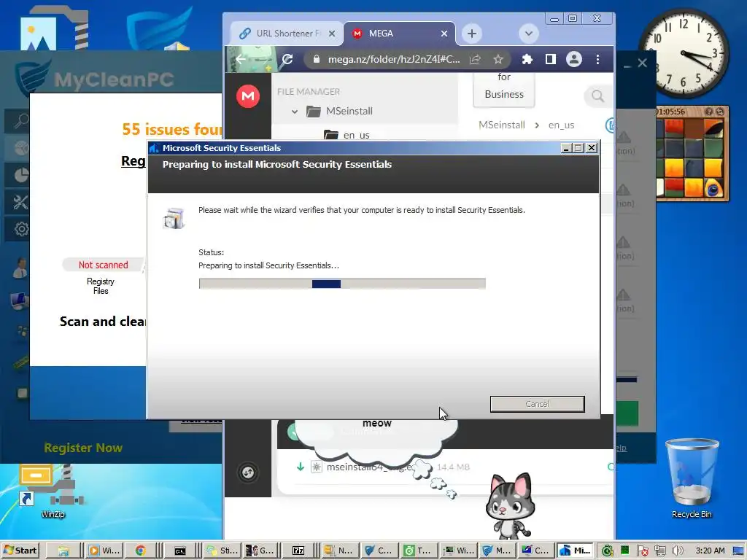
Task: Go back in Chrome browser
Action: 241,59
